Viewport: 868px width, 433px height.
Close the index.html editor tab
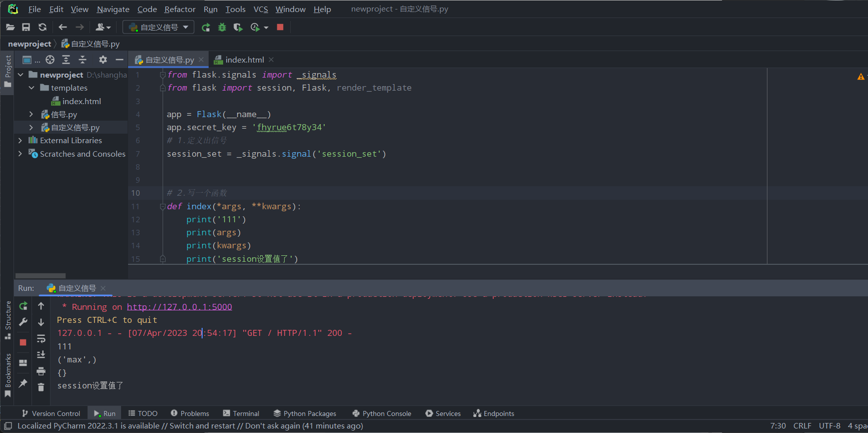pyautogui.click(x=271, y=60)
